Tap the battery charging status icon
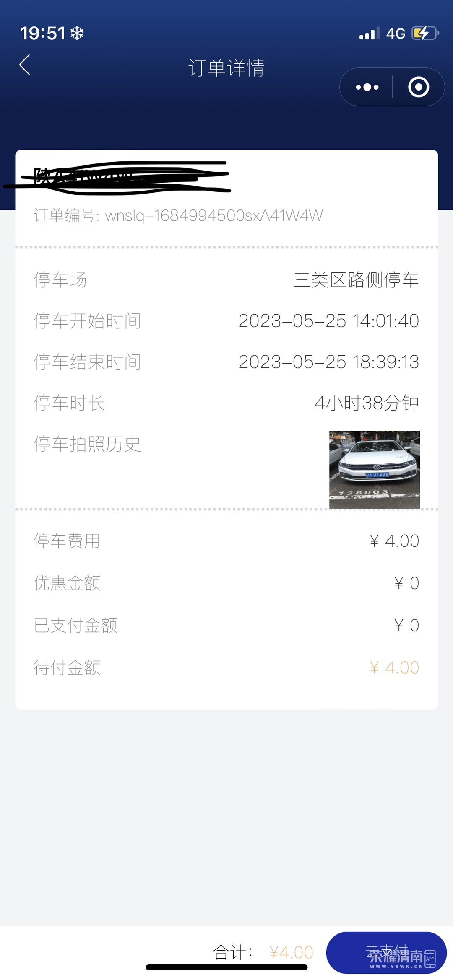This screenshot has height=980, width=453. [425, 33]
